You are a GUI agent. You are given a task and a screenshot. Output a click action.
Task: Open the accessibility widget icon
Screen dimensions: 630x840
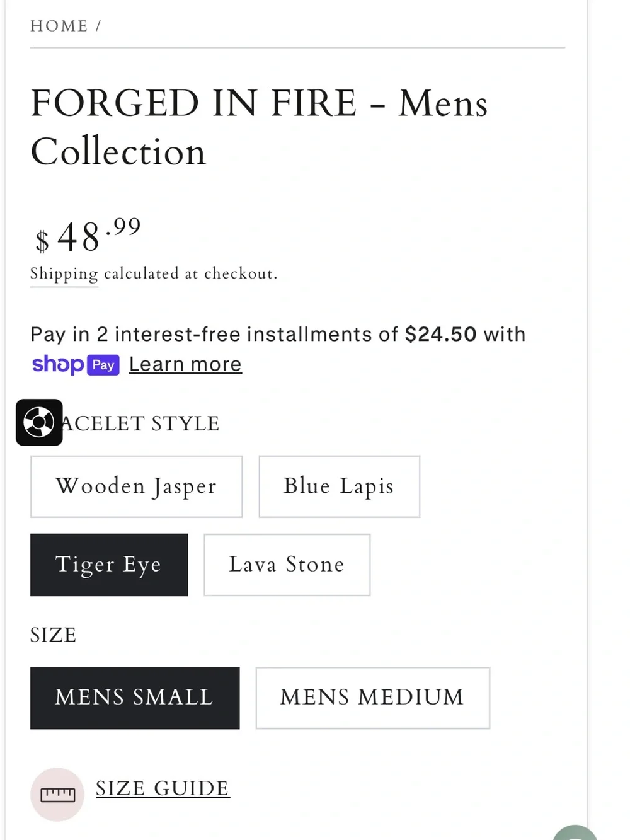39,422
